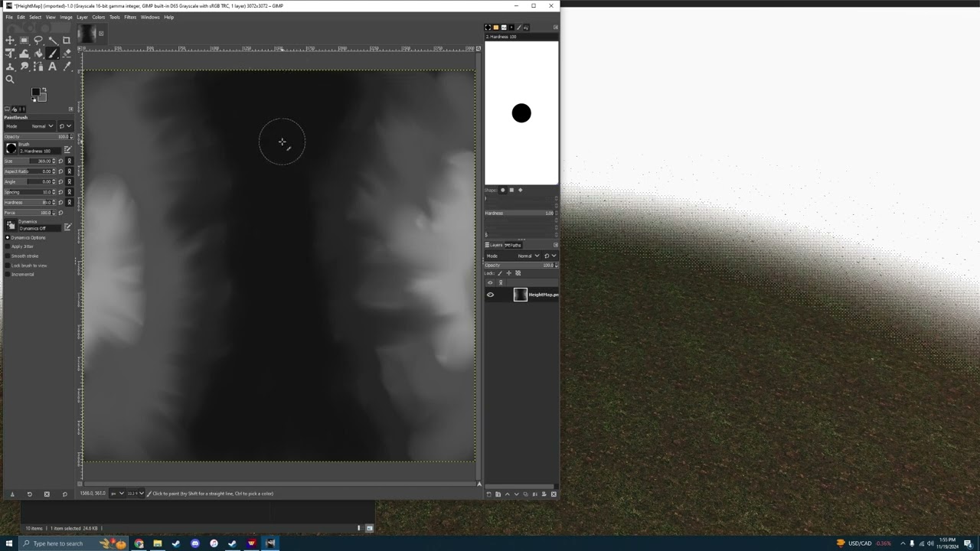Click the image tab thumbnail above canvas
Screen dimensions: 980x551
pos(87,33)
